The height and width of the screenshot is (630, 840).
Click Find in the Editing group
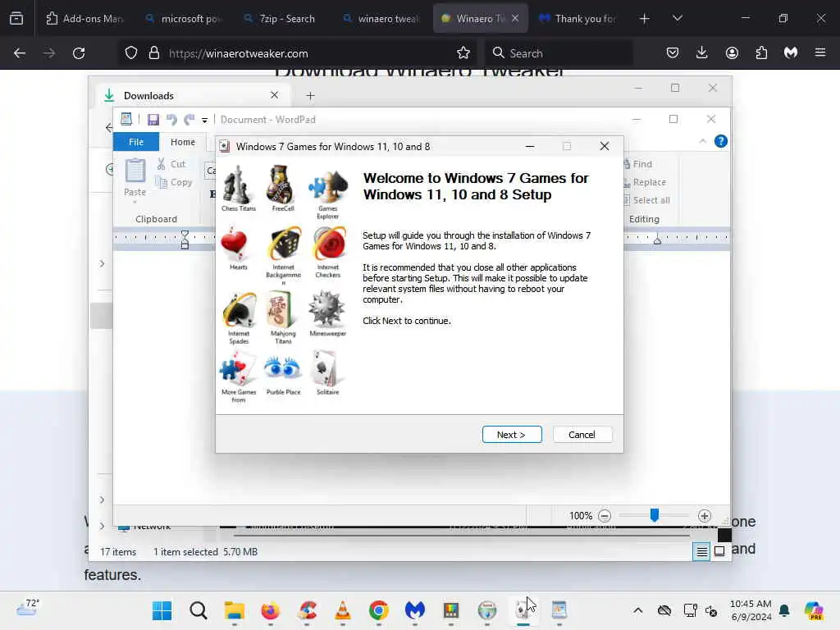[x=637, y=164]
